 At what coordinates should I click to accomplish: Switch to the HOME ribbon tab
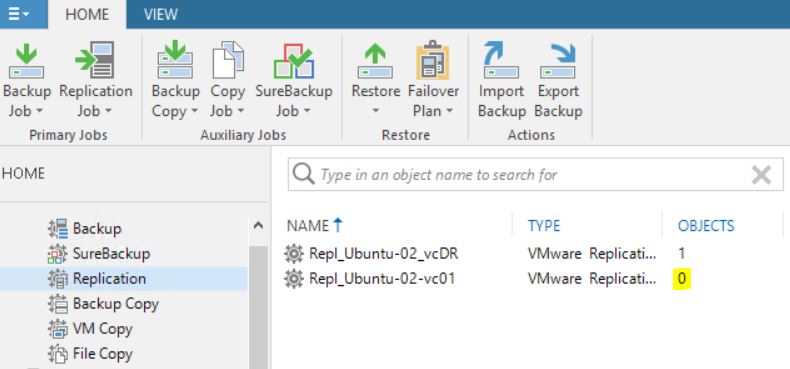tap(87, 15)
